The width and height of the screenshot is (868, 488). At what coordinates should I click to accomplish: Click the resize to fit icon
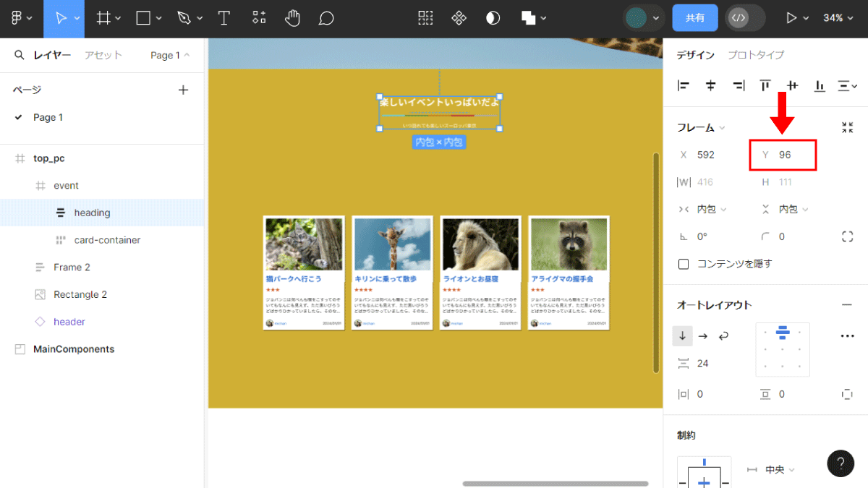(848, 127)
